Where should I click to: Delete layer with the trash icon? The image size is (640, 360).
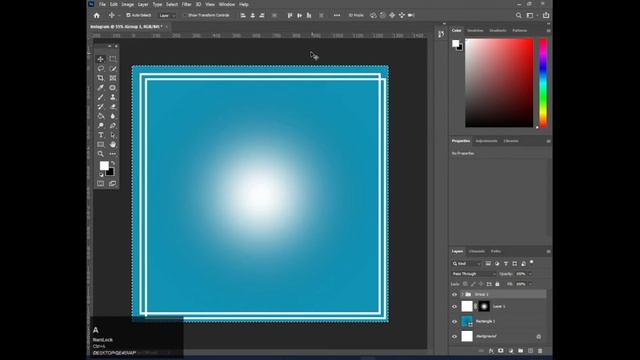coord(540,351)
